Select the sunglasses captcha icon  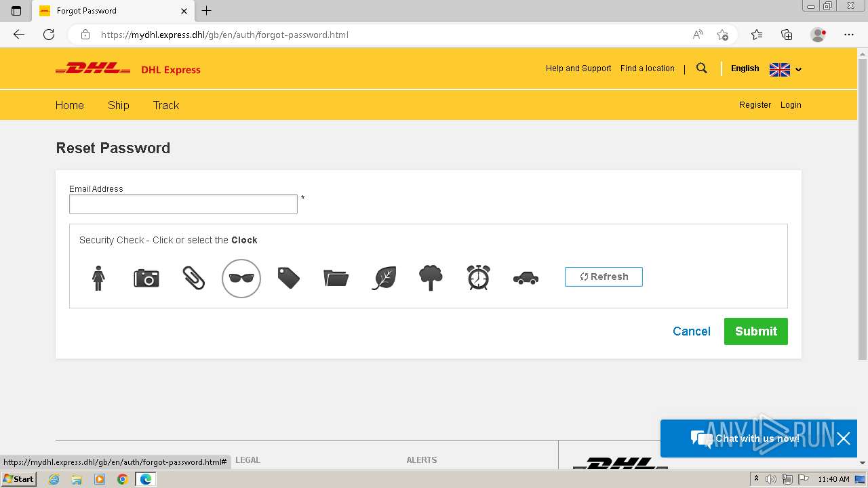pos(241,278)
